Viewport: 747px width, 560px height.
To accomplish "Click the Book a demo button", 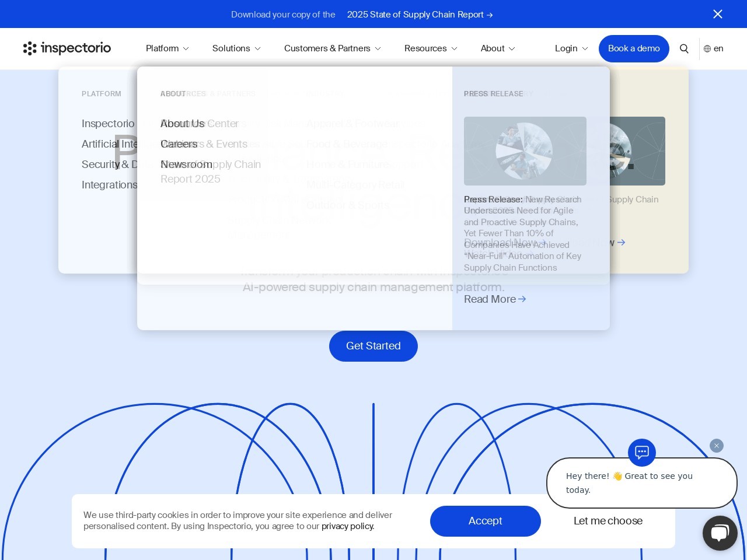I will (634, 48).
